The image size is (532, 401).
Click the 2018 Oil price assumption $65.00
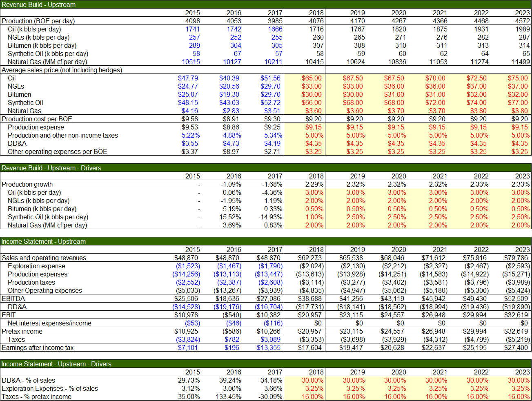click(x=312, y=78)
